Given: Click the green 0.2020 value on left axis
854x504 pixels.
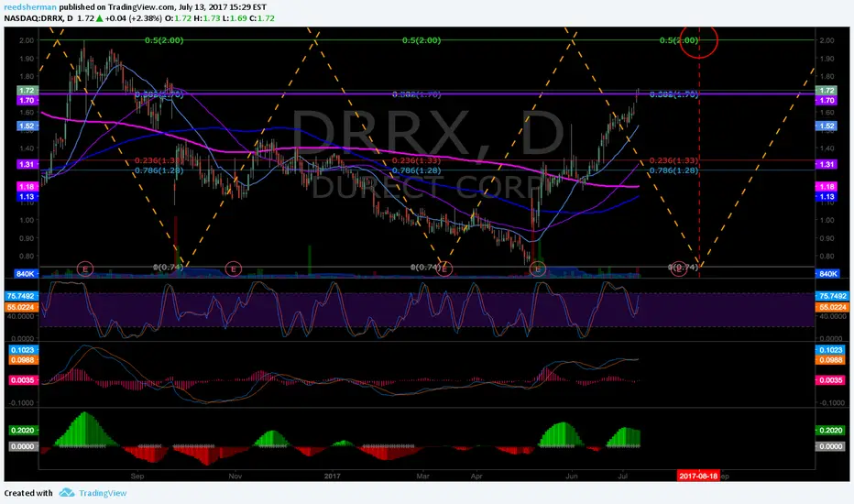Looking at the screenshot, I should click(22, 430).
